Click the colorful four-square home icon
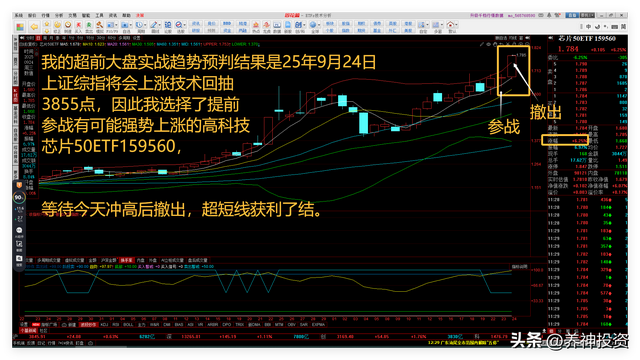The width and height of the screenshot is (640, 360). (20, 27)
